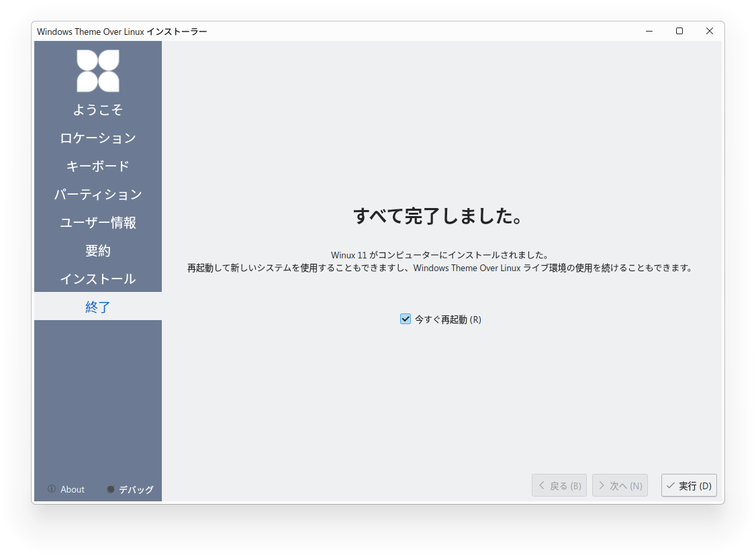The height and width of the screenshot is (555, 756).
Task: Click the すべて完了しました。 heading
Action: [438, 216]
